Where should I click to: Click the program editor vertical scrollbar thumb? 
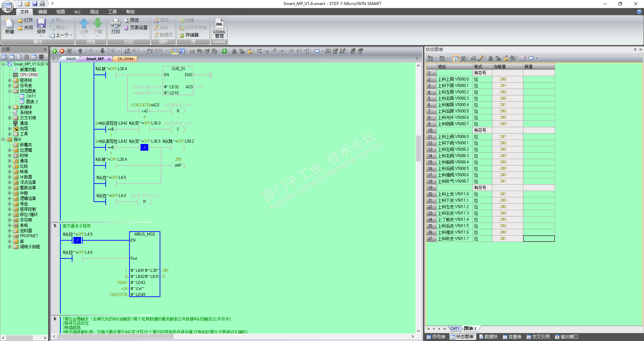tap(418, 148)
